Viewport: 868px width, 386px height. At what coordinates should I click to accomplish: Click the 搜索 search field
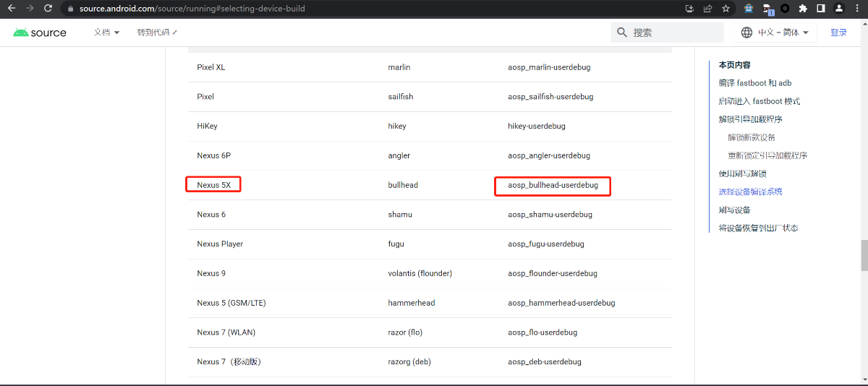pos(676,33)
